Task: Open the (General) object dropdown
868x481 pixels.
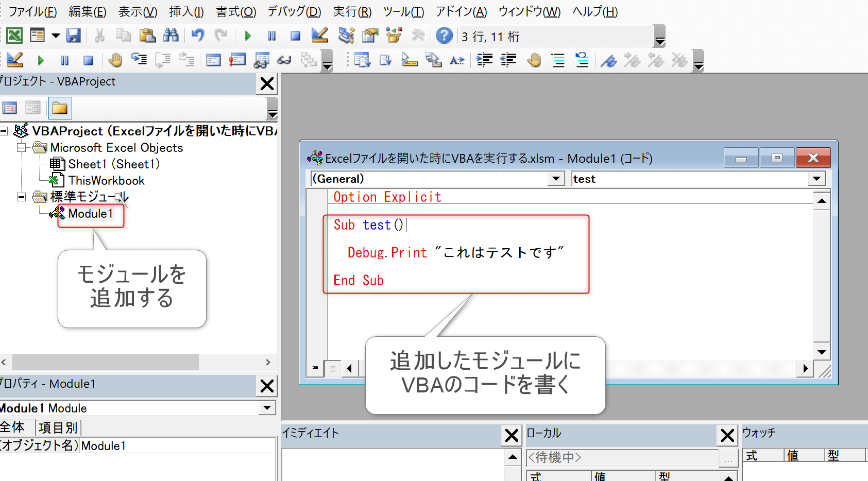Action: [555, 179]
